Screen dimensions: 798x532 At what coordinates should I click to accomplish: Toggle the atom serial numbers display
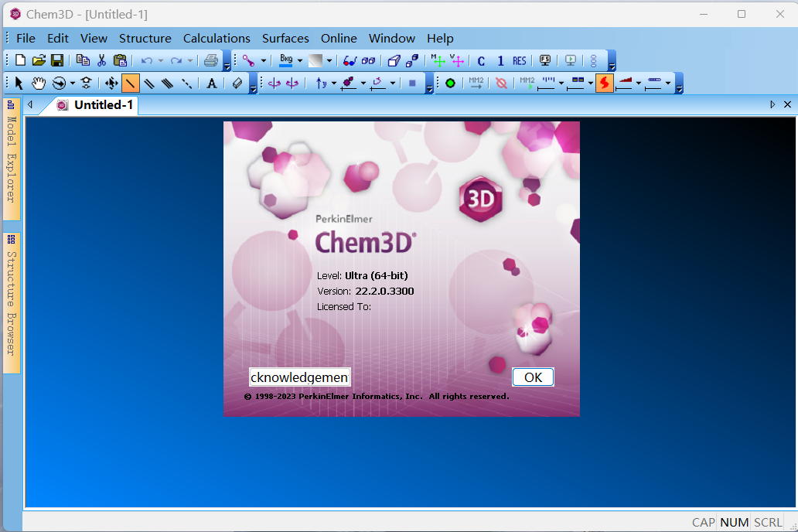[x=500, y=60]
